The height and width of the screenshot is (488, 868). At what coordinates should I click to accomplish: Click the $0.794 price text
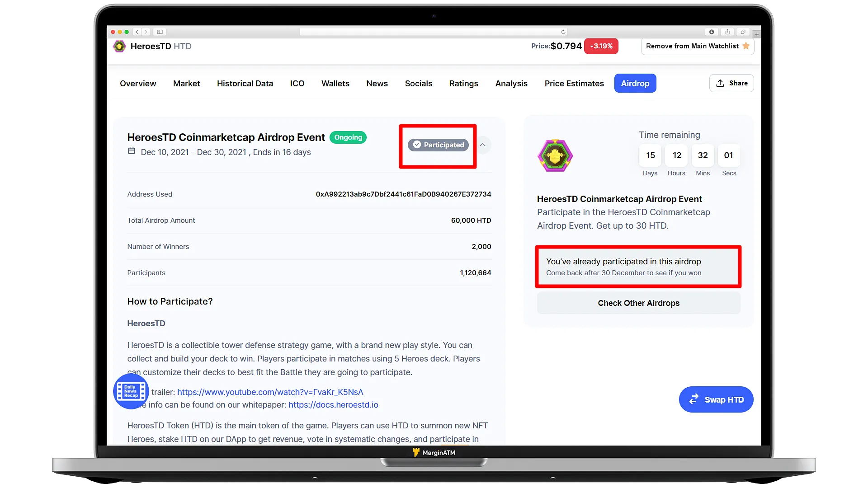pos(566,46)
